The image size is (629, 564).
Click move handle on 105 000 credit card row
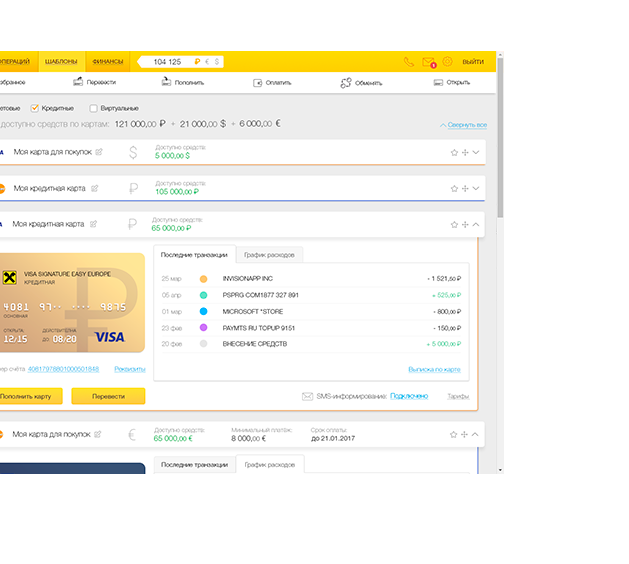tap(465, 188)
